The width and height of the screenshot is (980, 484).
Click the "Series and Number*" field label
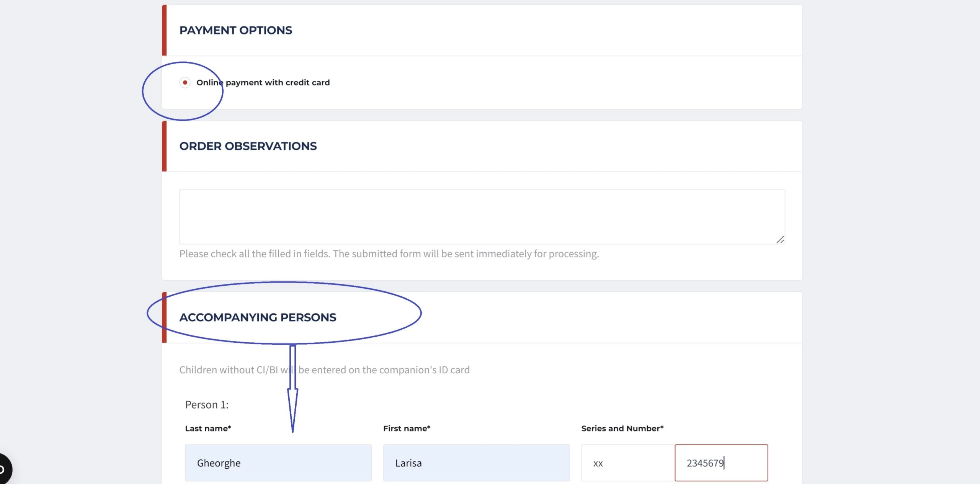[622, 428]
